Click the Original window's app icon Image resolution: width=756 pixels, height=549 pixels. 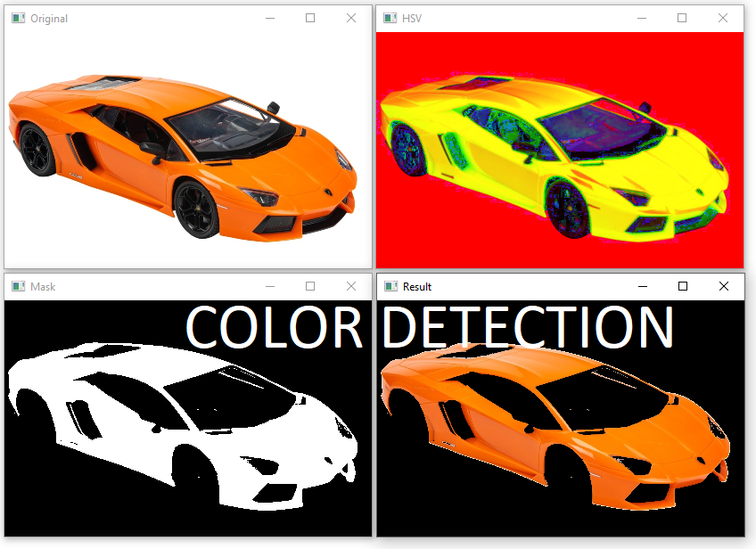[x=19, y=19]
